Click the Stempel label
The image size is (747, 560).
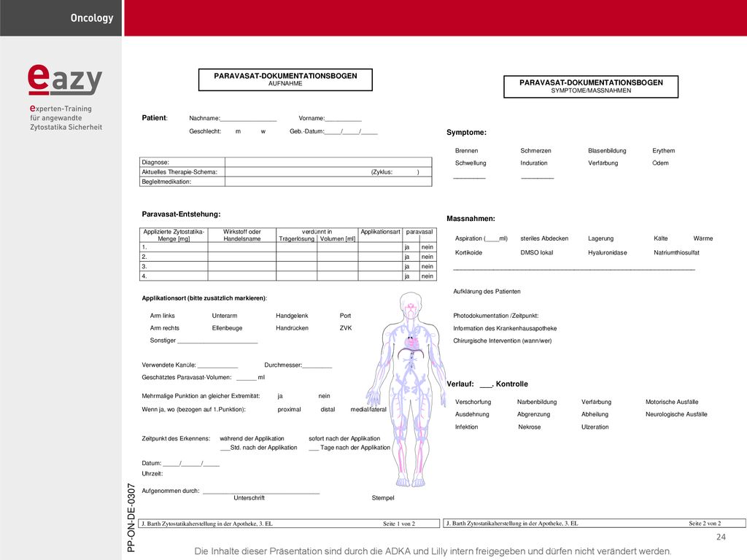(x=383, y=498)
